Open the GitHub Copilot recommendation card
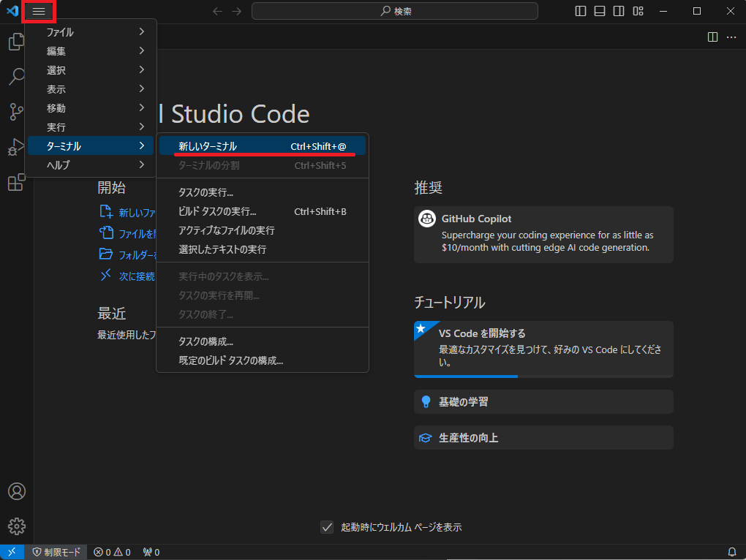The image size is (746, 560). (x=543, y=235)
